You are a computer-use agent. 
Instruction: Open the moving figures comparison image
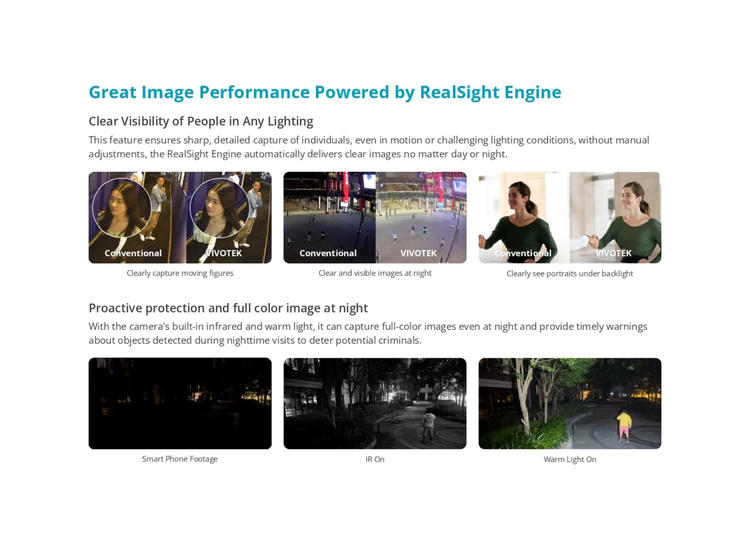pos(180,218)
